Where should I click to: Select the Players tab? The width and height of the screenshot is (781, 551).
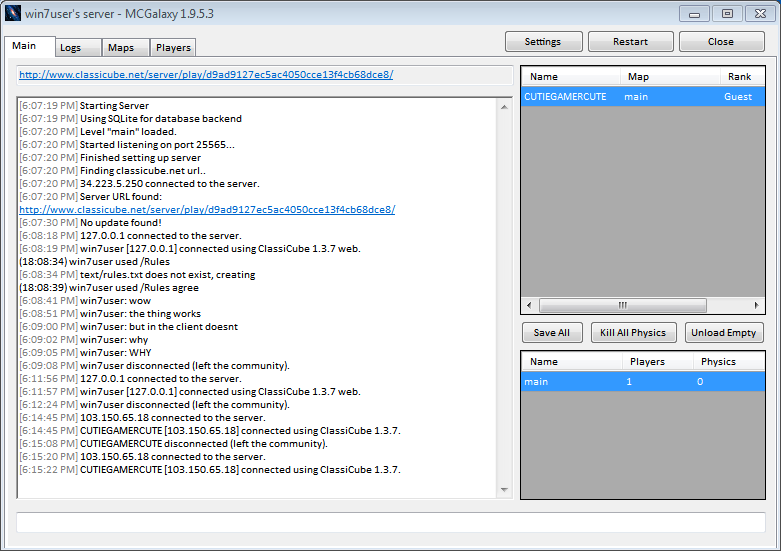pyautogui.click(x=173, y=47)
